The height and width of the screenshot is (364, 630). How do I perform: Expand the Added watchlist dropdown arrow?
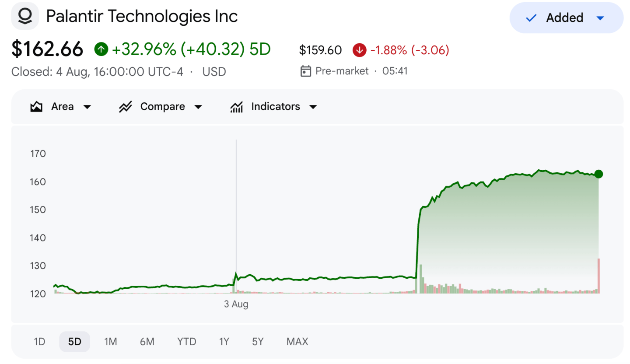pos(600,18)
